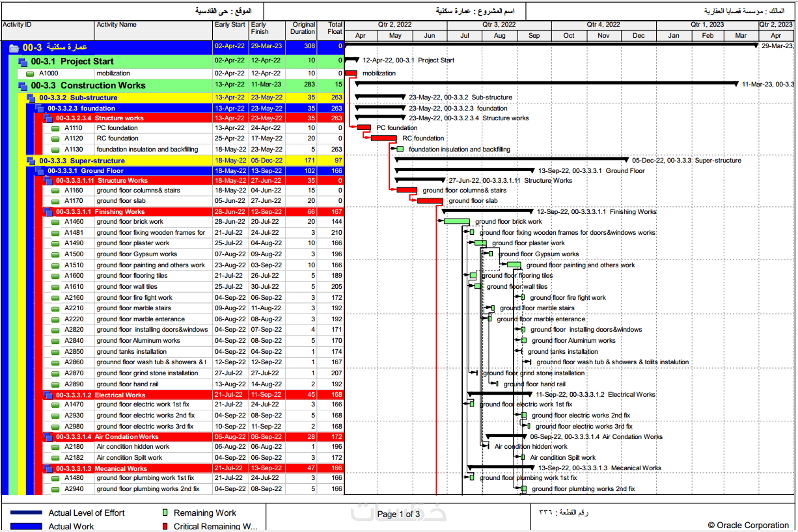
Task: Select the A2890 activity ID cell
Action: 73,384
